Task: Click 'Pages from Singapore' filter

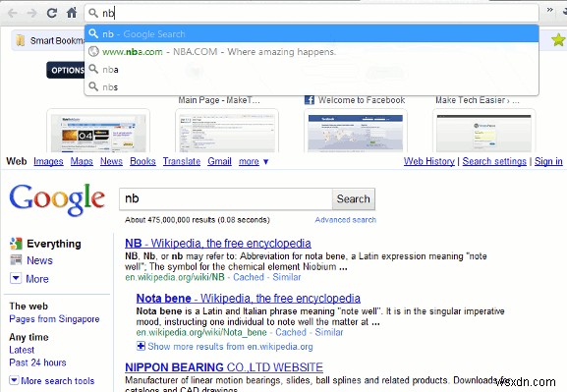Action: click(54, 319)
